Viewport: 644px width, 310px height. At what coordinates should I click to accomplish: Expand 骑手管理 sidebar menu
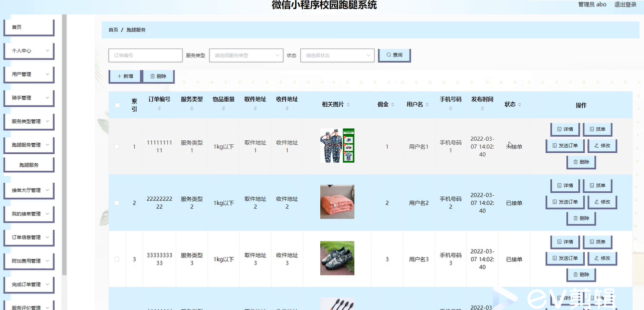pos(29,98)
